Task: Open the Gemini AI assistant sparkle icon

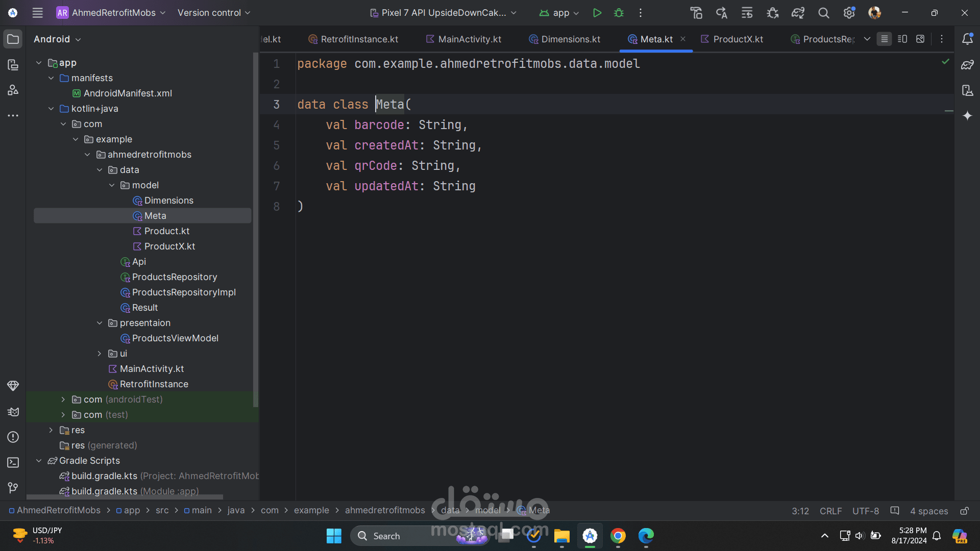Action: (x=967, y=116)
